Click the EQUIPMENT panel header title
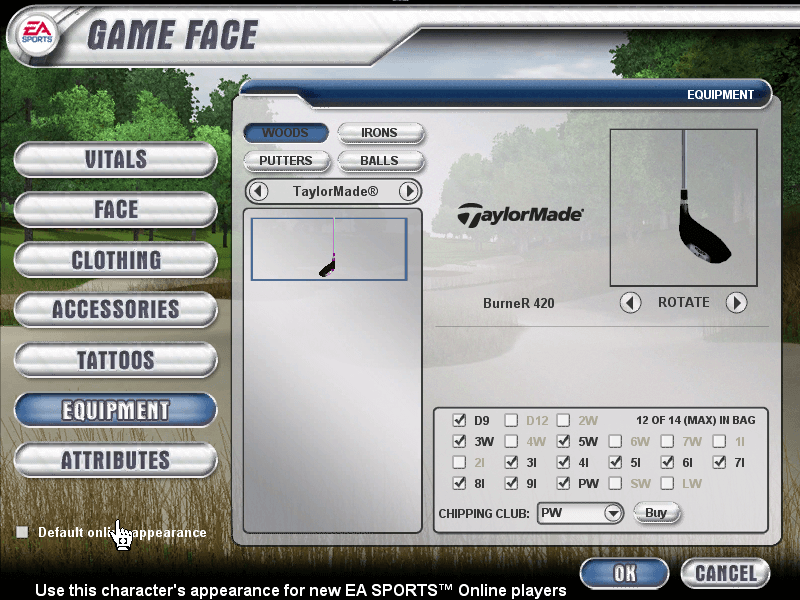 [720, 95]
